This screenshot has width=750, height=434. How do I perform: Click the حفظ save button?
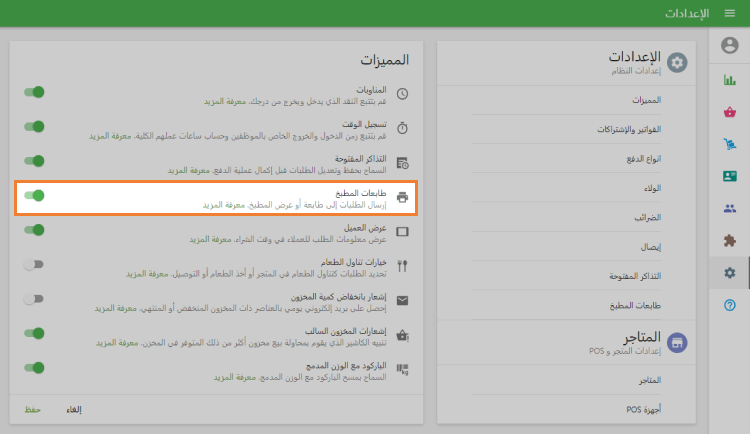click(33, 410)
